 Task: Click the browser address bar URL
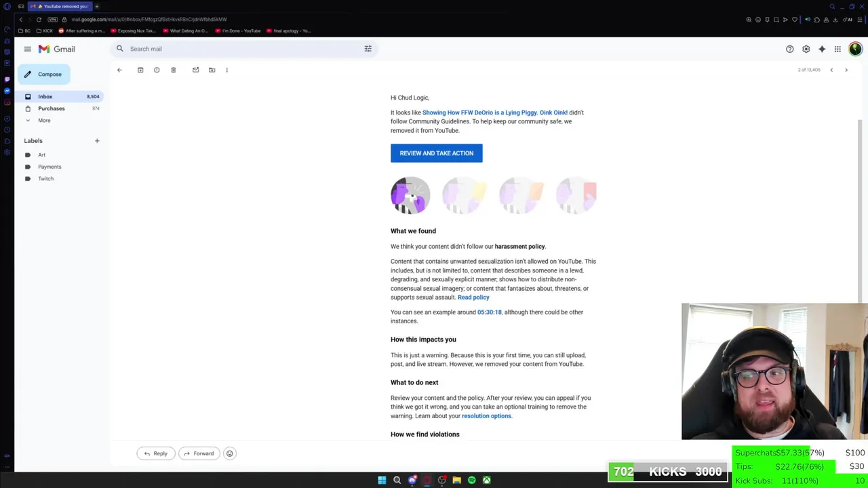click(x=149, y=20)
